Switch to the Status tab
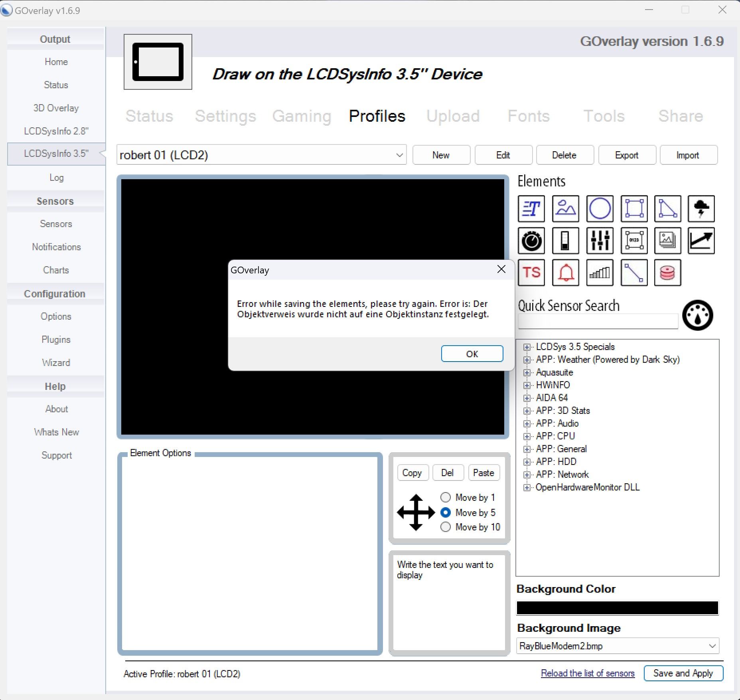Image resolution: width=740 pixels, height=700 pixels. (x=150, y=116)
